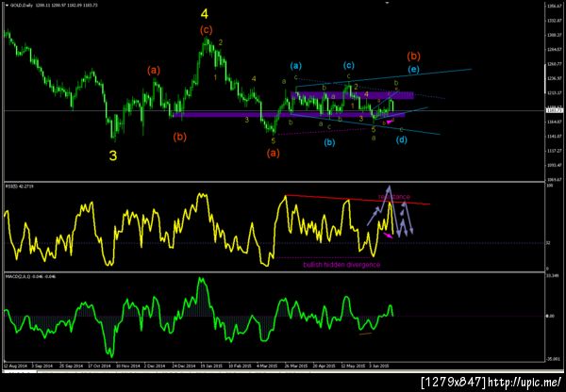Click the '3 Sep 2014' date label

click(x=42, y=366)
